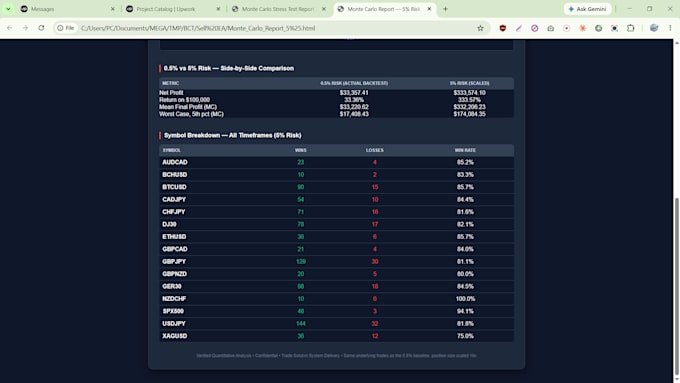Image resolution: width=680 pixels, height=383 pixels.
Task: Switch to Monte Carlo Stress Test Report tab
Action: click(278, 9)
